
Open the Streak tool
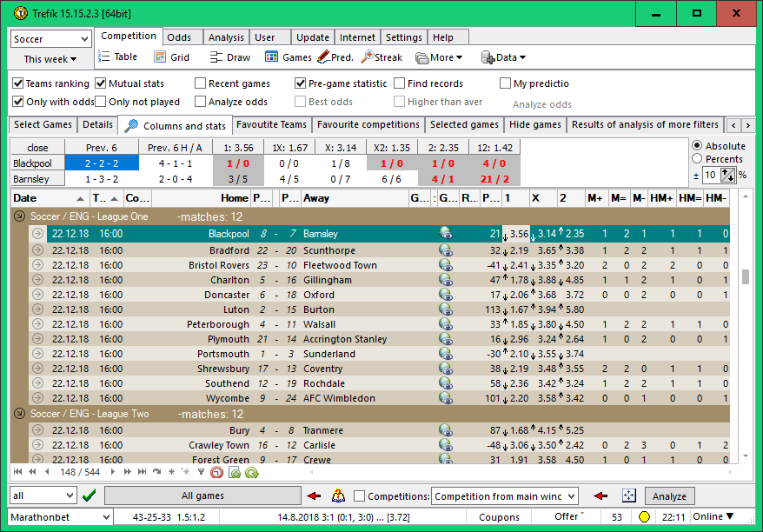coord(381,57)
